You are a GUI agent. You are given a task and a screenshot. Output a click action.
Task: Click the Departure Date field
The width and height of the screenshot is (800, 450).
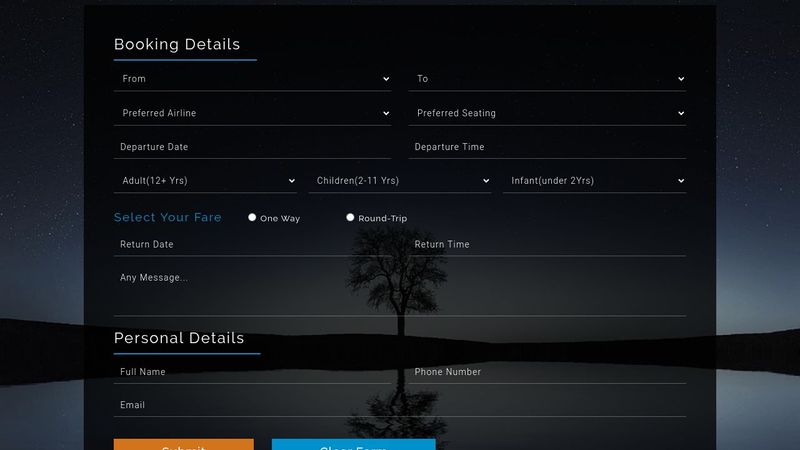tap(253, 147)
